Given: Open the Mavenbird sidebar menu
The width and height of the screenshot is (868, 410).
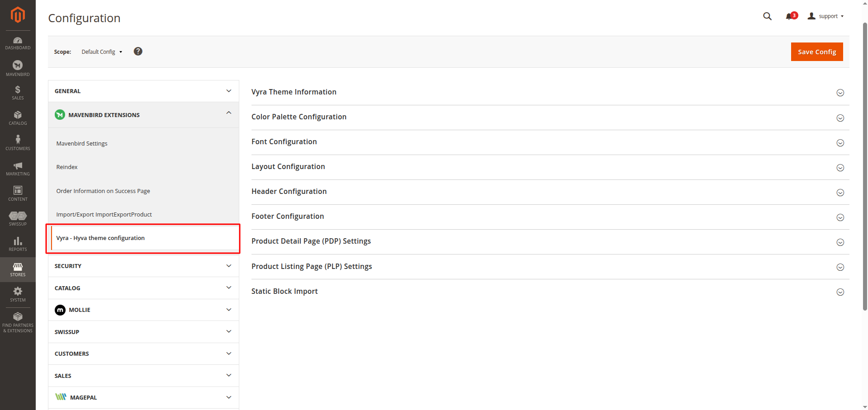Looking at the screenshot, I should (18, 69).
